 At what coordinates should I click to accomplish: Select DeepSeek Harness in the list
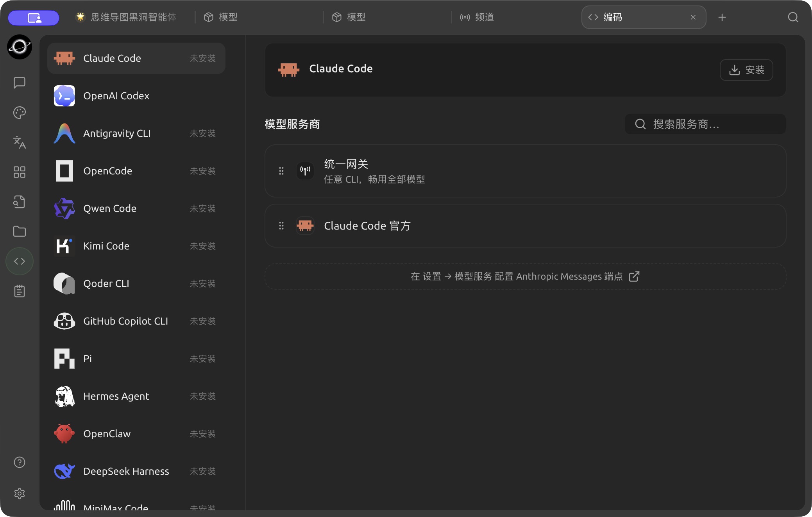[136, 471]
